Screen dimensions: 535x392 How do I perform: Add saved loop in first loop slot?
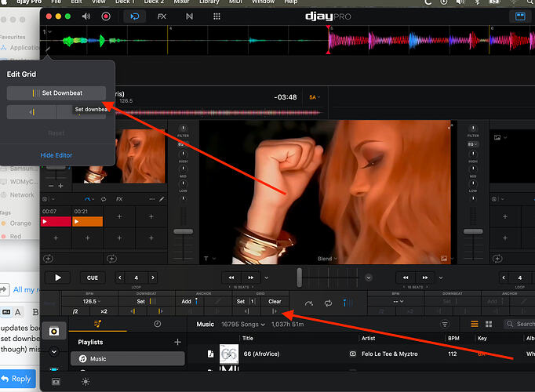(x=48, y=259)
